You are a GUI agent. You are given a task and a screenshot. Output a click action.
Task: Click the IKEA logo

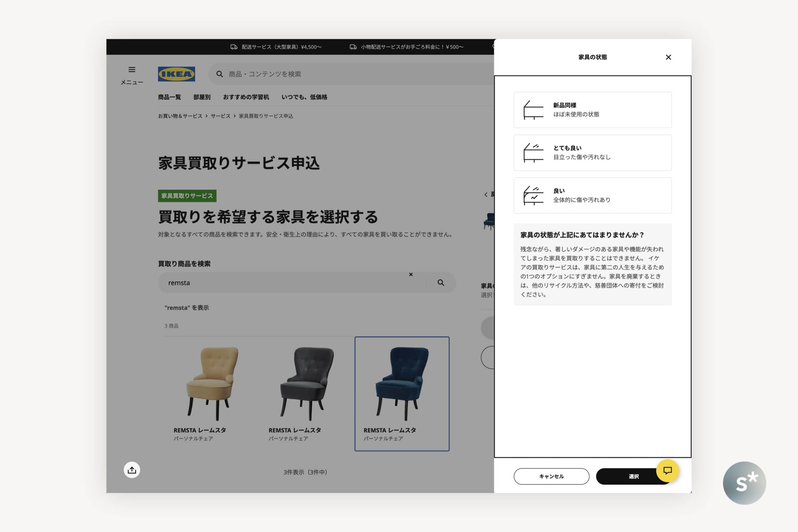[x=176, y=74]
